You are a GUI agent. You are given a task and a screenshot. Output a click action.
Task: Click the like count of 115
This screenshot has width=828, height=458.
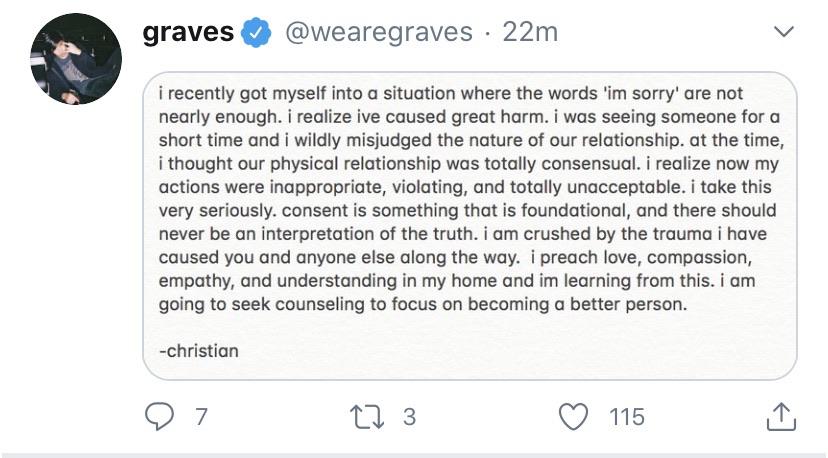click(627, 416)
